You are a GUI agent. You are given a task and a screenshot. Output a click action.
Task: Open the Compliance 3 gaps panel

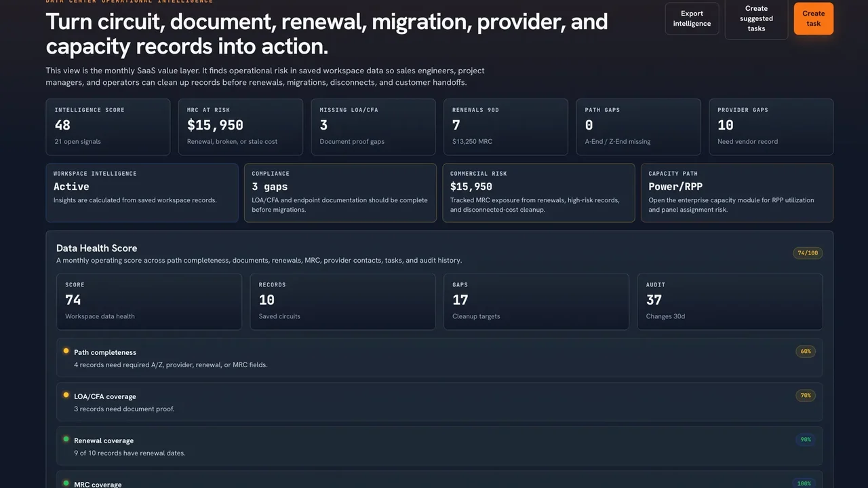coord(340,193)
